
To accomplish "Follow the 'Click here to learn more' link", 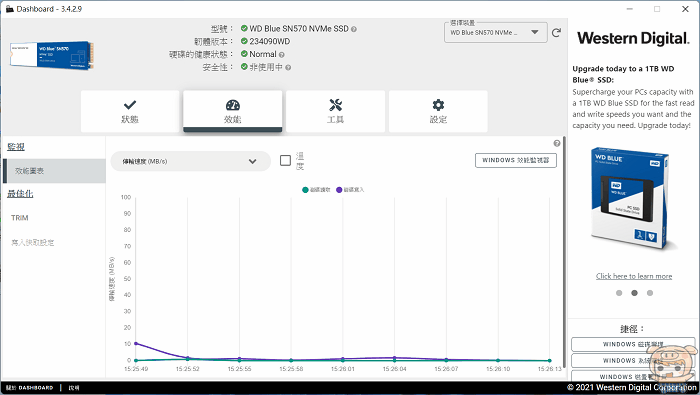I will coord(634,276).
